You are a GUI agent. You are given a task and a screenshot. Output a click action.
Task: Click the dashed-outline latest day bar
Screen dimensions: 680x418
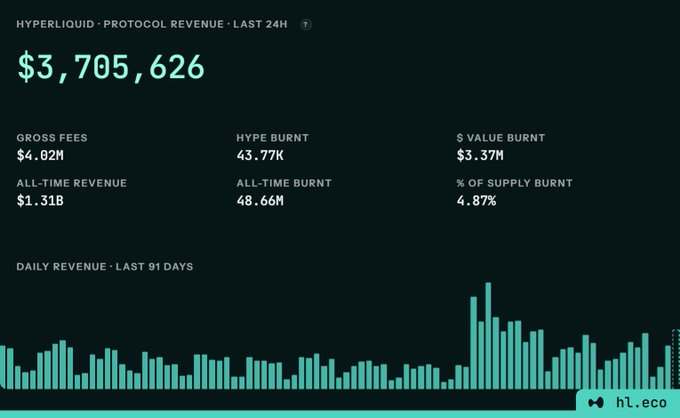pyautogui.click(x=676, y=359)
